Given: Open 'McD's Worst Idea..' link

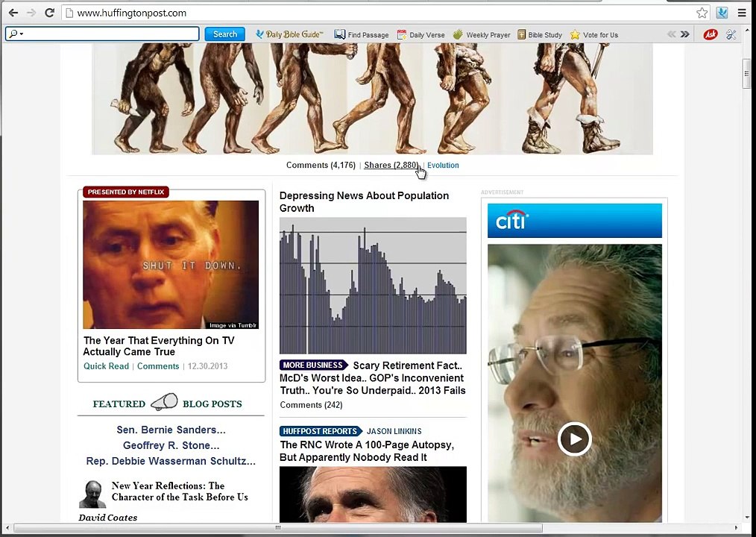Looking at the screenshot, I should [321, 378].
